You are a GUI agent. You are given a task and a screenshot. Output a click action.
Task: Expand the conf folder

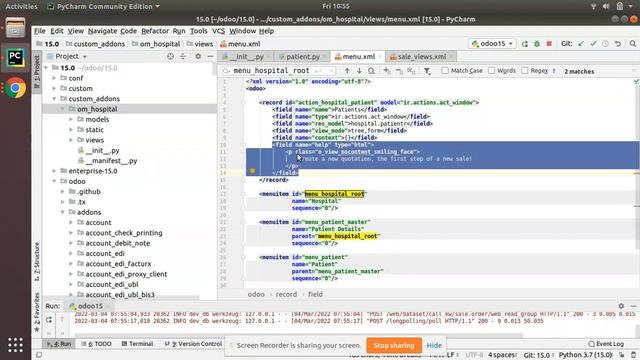click(x=54, y=78)
